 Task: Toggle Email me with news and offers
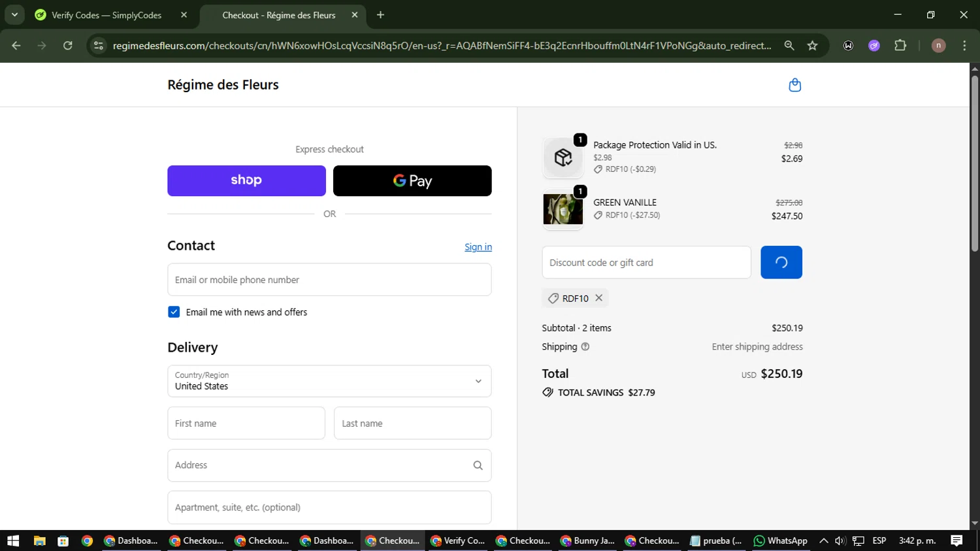pos(174,312)
